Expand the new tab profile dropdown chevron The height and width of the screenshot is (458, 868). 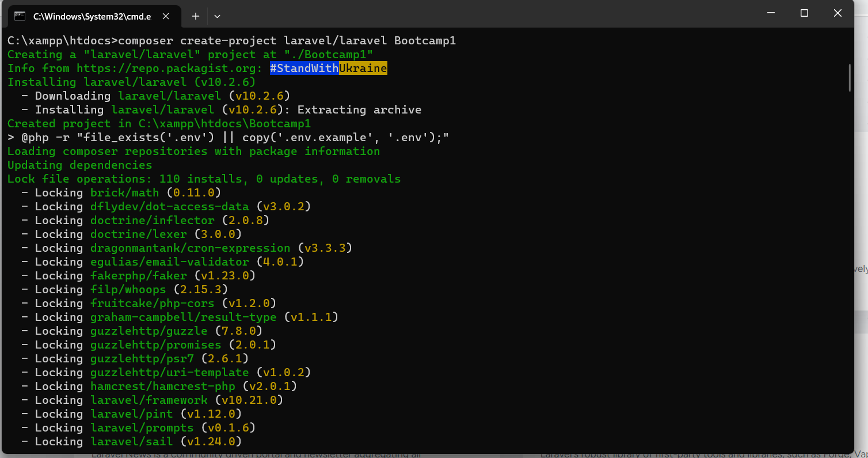[x=217, y=16]
